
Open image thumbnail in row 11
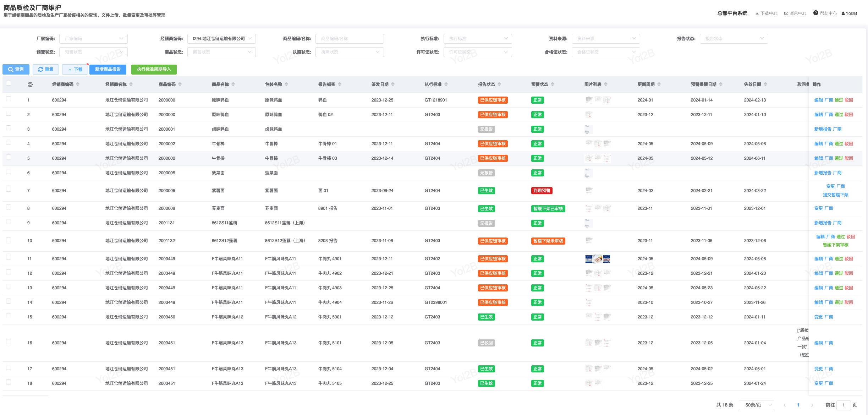click(589, 259)
